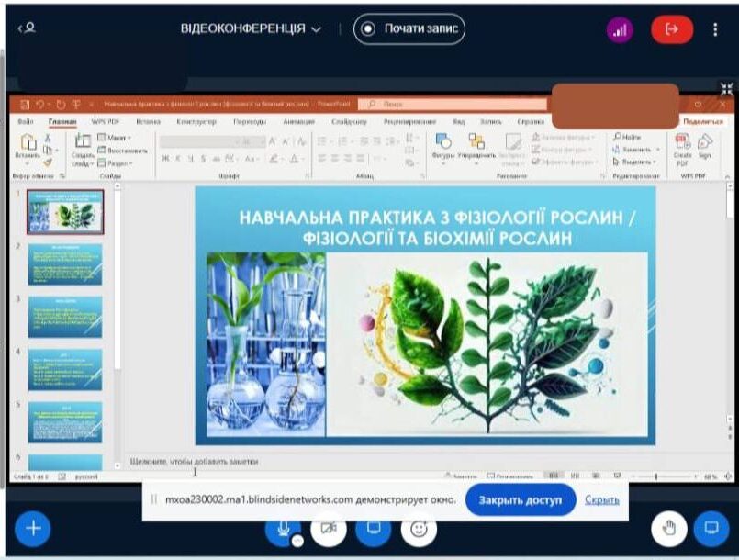
Task: Click the Почати запис record button
Action: pyautogui.click(x=409, y=29)
